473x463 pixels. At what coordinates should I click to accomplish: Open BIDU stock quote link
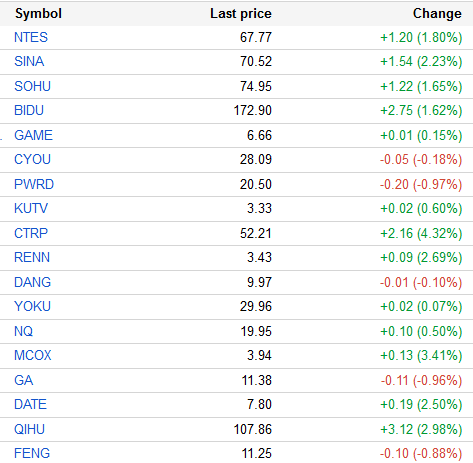click(29, 110)
